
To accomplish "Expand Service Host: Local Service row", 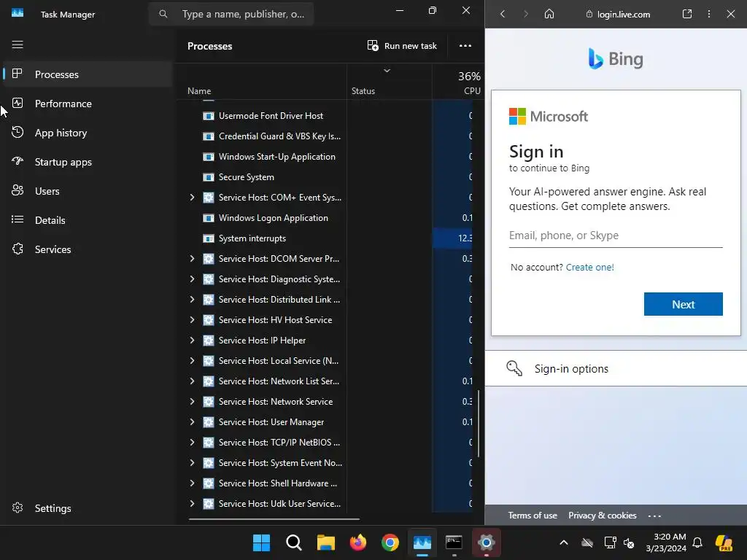I will point(192,361).
